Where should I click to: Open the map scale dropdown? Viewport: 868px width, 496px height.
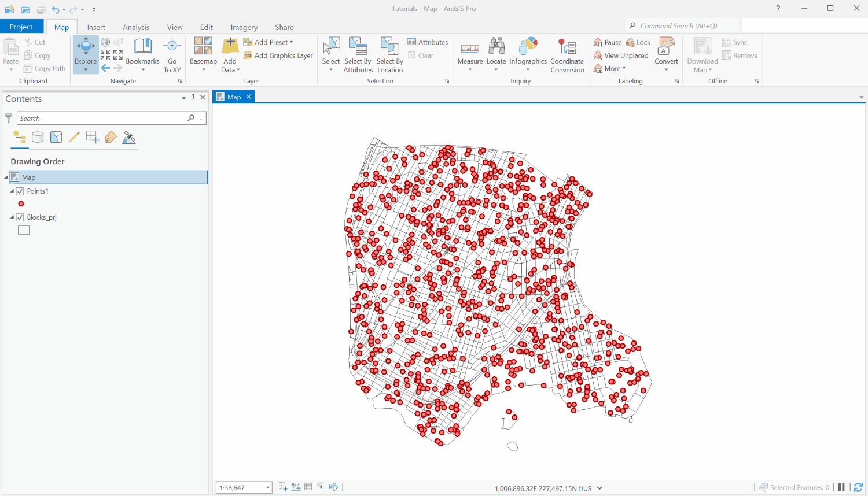(267, 487)
